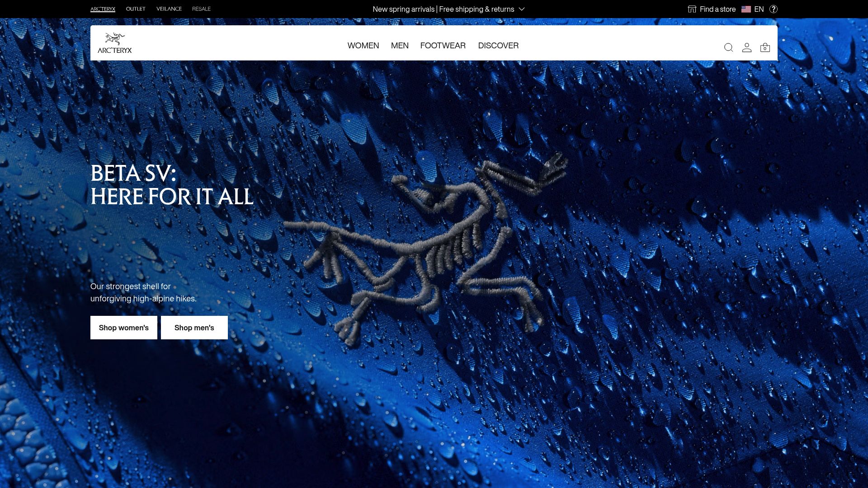
Task: Open the DISCOVER menu
Action: pos(498,46)
